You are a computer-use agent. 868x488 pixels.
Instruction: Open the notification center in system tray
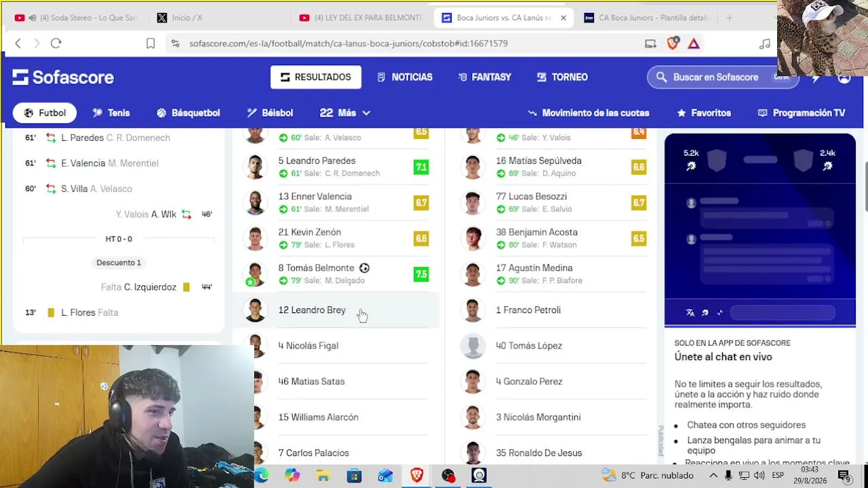[844, 476]
